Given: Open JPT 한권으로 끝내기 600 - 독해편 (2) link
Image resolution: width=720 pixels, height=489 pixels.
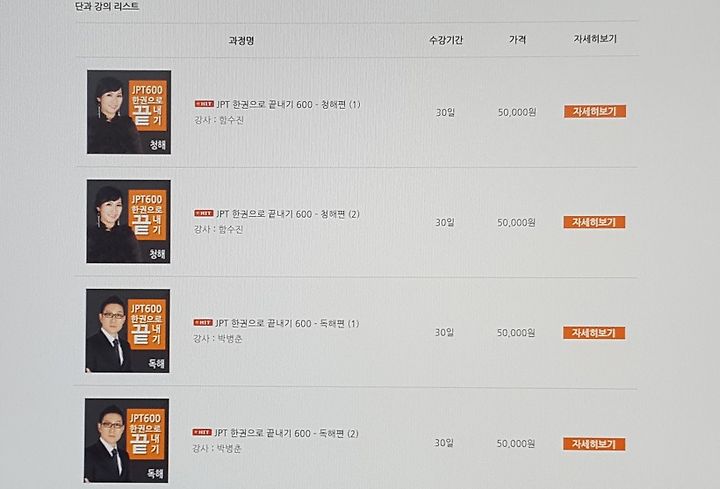Looking at the screenshot, I should 287,433.
